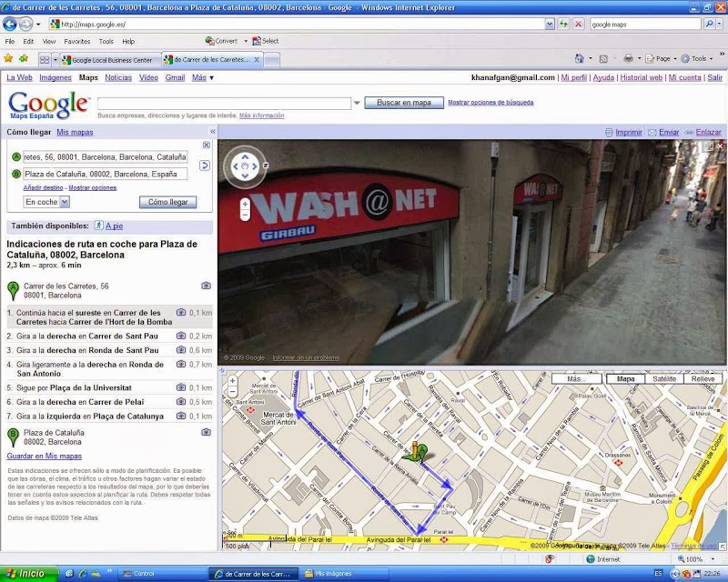This screenshot has width=728, height=582.
Task: Open the Quick Tabs grid icon
Action: [45, 60]
